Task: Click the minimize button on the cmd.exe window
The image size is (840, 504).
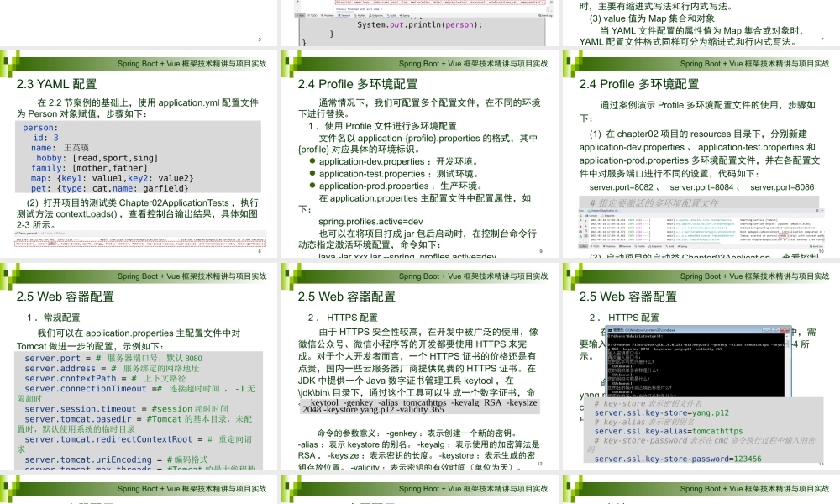Action: [766, 329]
